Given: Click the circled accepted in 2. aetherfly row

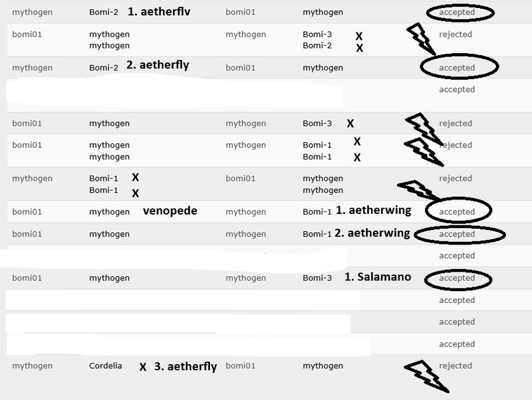Looking at the screenshot, I should 456,68.
